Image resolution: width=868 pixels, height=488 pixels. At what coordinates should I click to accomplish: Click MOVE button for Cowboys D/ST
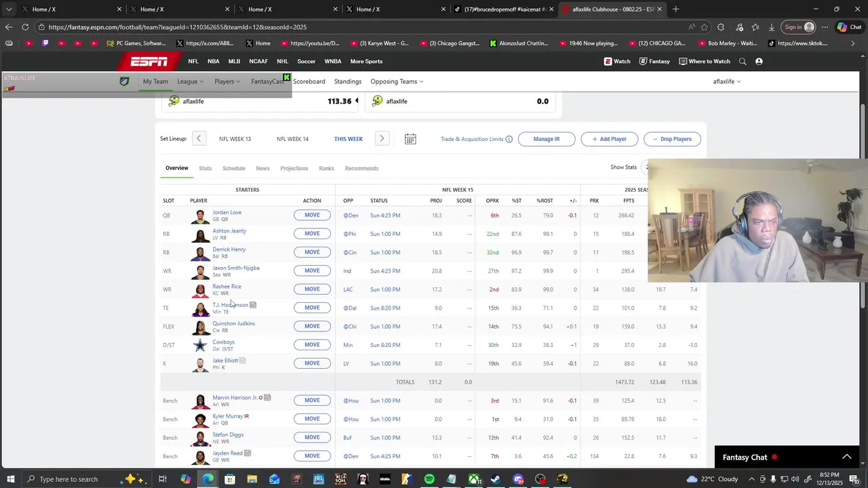[312, 344]
